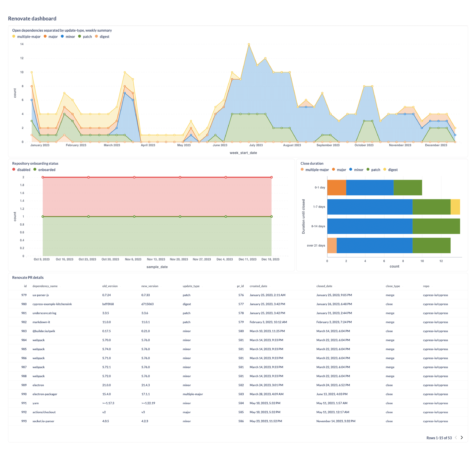Image resolution: width=476 pixels, height=454 pixels.
Task: Click the created_date column header
Action: pyautogui.click(x=258, y=286)
